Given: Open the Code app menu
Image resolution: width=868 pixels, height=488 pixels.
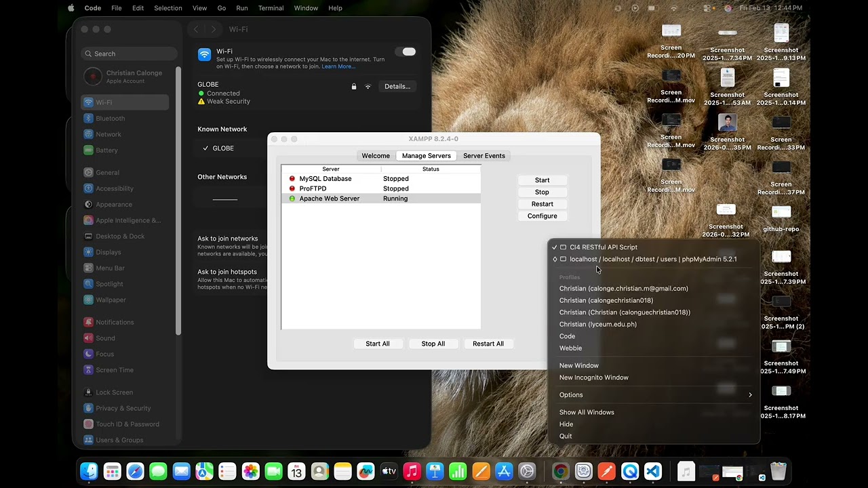Looking at the screenshot, I should coord(93,8).
